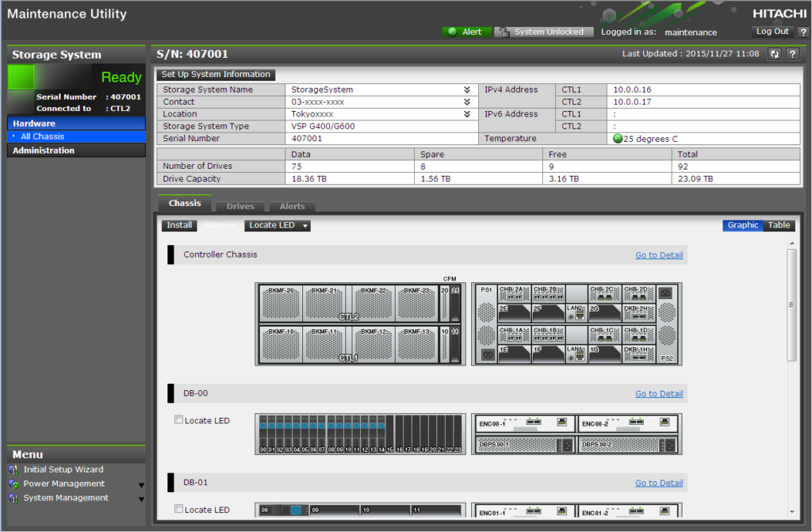Select the CHB-1B channel board
Image resolution: width=812 pixels, height=532 pixels.
pos(549,334)
